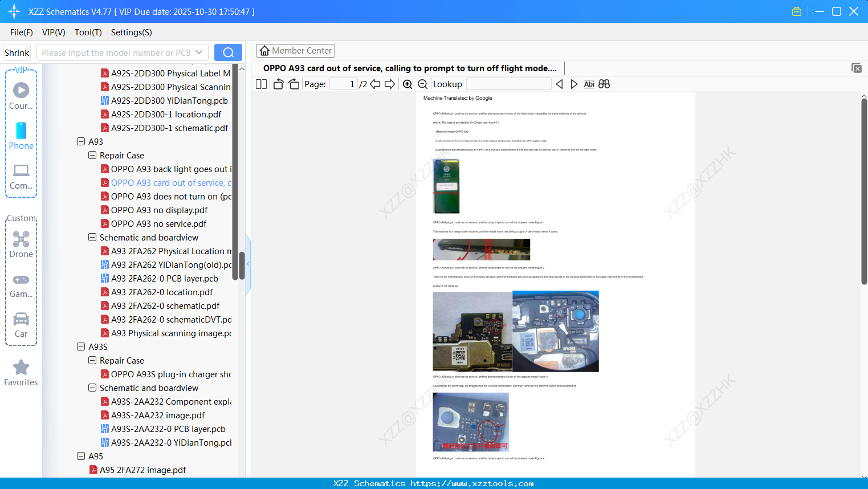Open A93S-2AA232-0 PCB layer.pcb
The width and height of the screenshot is (868, 489).
click(x=163, y=429)
